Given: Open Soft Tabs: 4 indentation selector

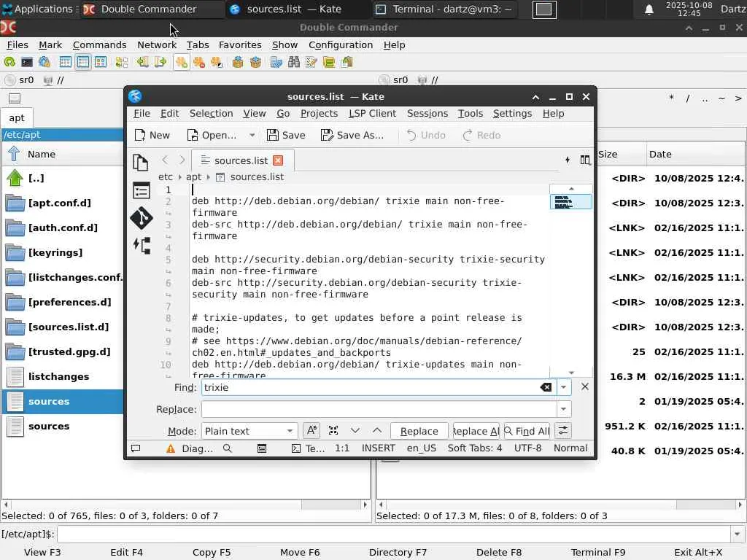Looking at the screenshot, I should pyautogui.click(x=474, y=448).
